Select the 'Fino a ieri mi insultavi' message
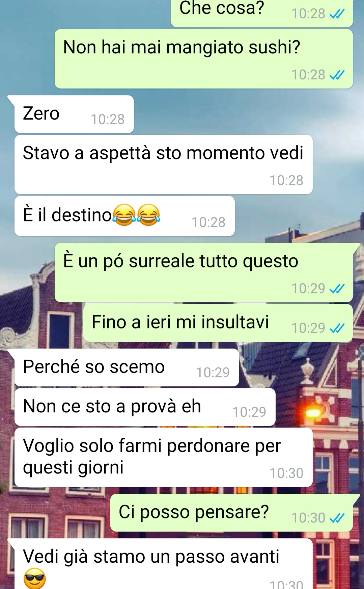 point(218,323)
